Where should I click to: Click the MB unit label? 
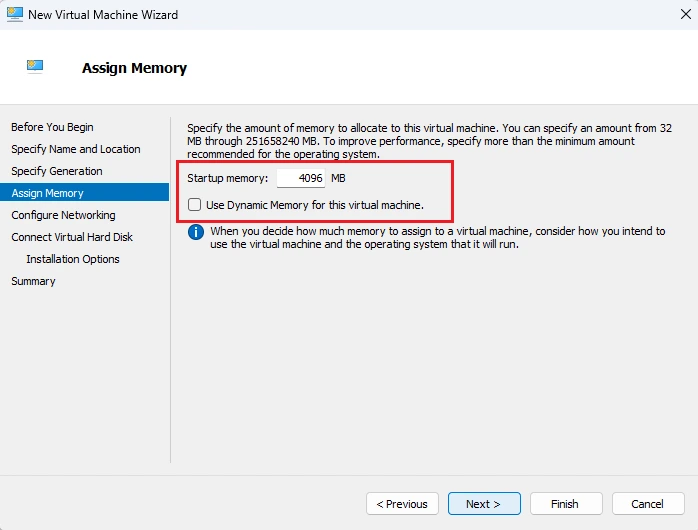point(338,178)
